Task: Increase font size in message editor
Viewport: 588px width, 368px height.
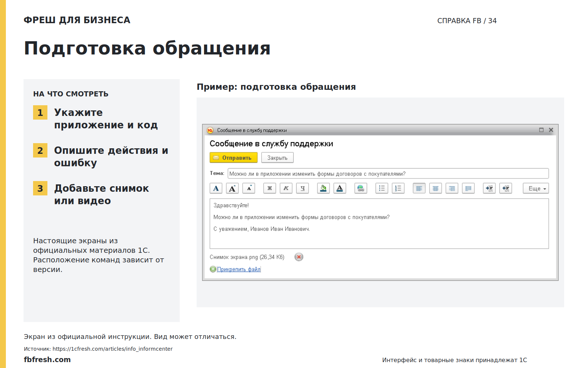Action: [x=232, y=188]
